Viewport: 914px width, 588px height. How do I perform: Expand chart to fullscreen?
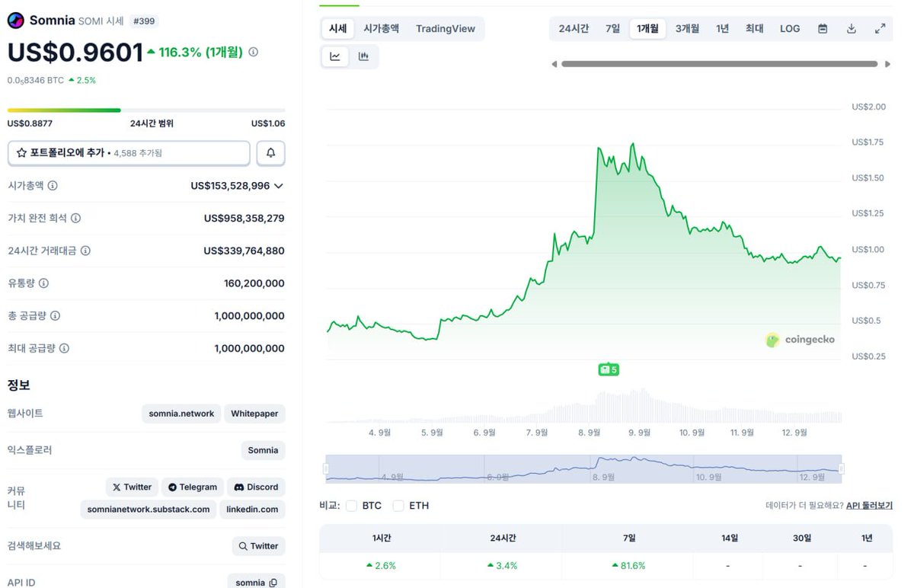[880, 29]
